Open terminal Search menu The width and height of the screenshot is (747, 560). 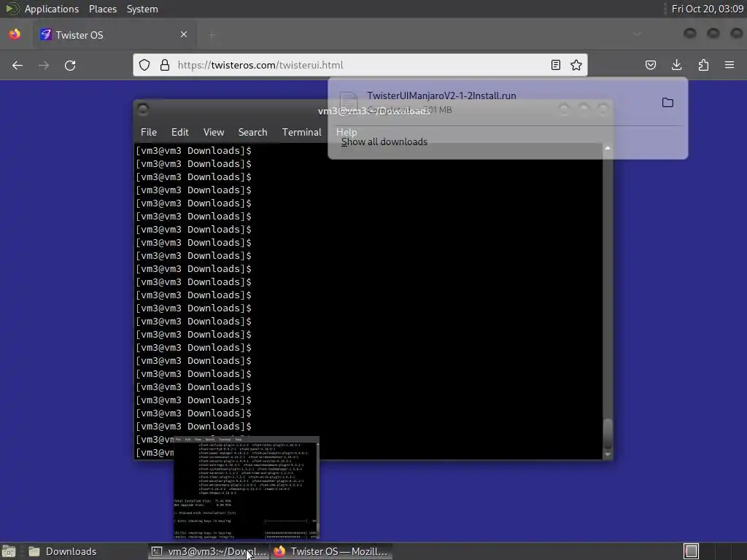(x=252, y=133)
